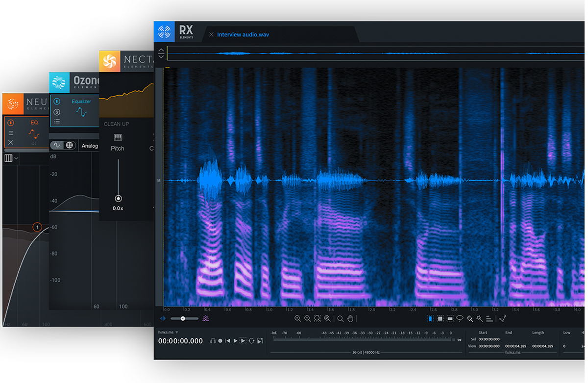The image size is (588, 383).
Task: Select the Time-frequency selection tool
Action: (x=440, y=319)
